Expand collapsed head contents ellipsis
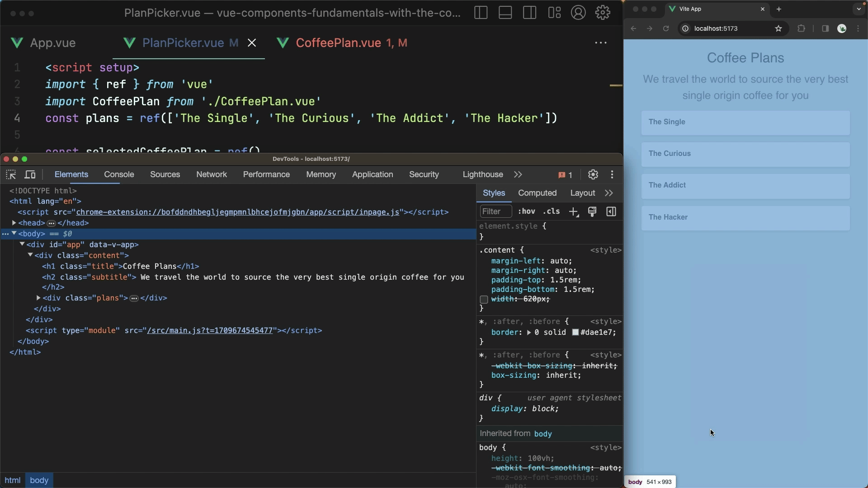Screen dimensions: 868x488 tap(52, 223)
